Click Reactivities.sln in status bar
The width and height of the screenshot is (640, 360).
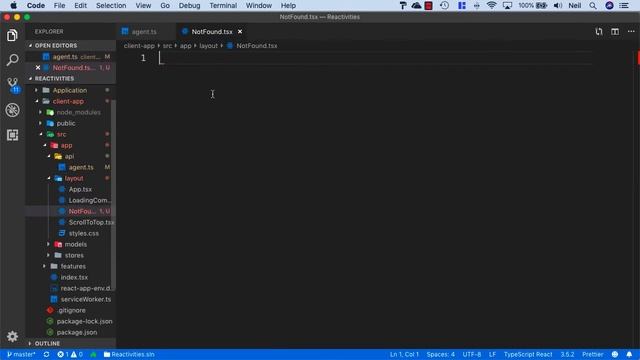click(129, 354)
